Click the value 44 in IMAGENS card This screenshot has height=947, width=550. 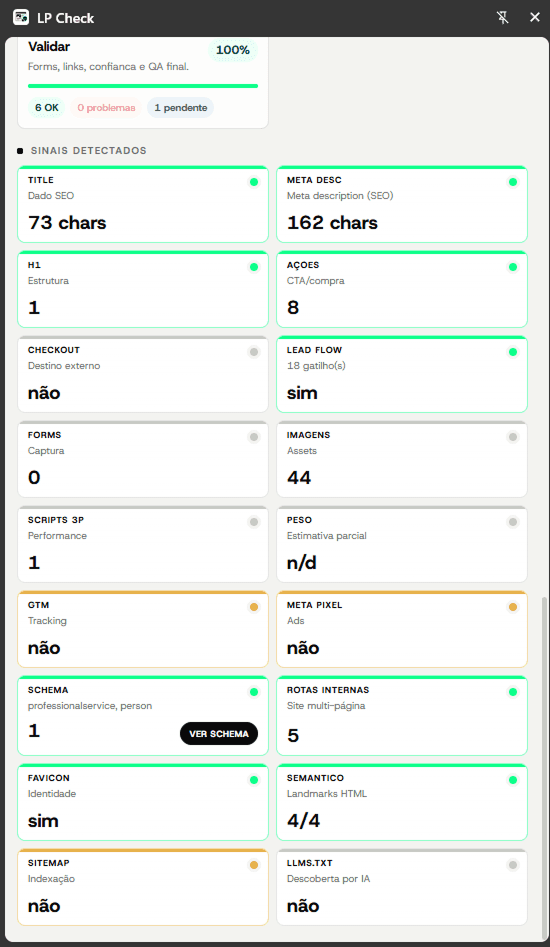(x=299, y=478)
